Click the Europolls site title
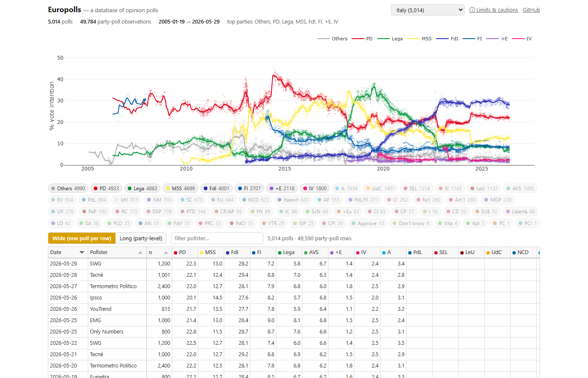 (64, 10)
